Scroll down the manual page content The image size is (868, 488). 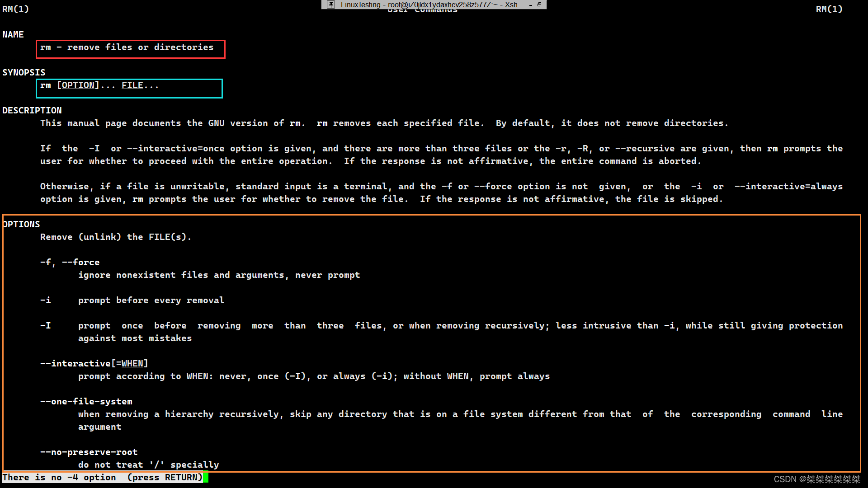coord(103,477)
